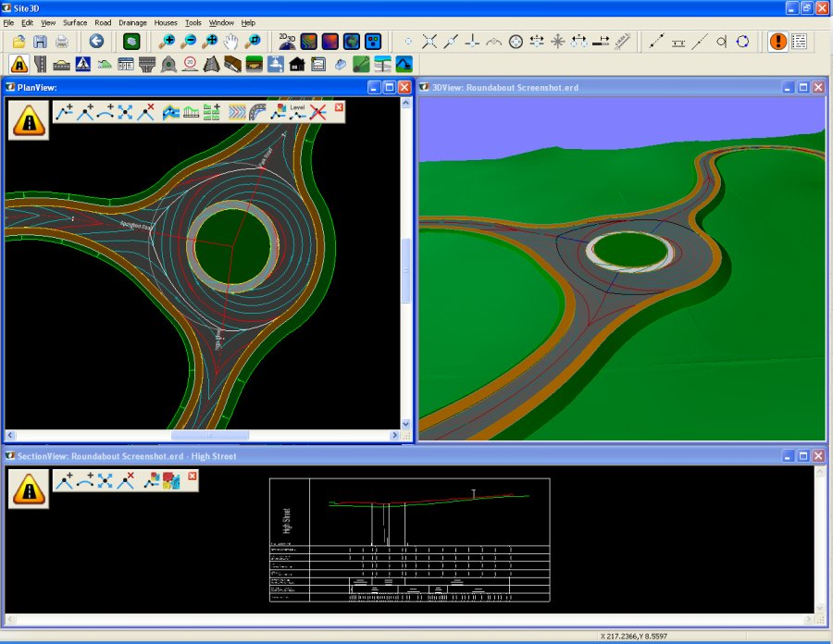This screenshot has height=644, width=833.
Task: Select the zoom window magnifier icon
Action: pos(255,42)
